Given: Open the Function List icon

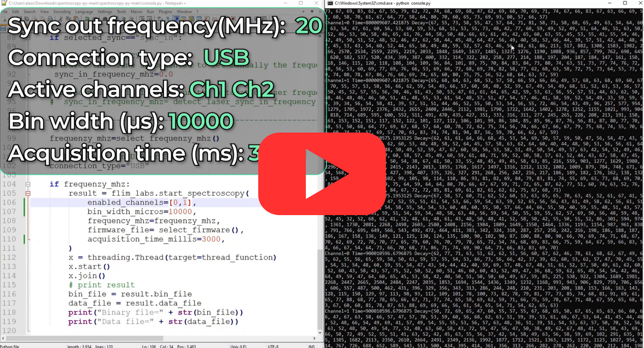Looking at the screenshot, I should tap(207, 19).
